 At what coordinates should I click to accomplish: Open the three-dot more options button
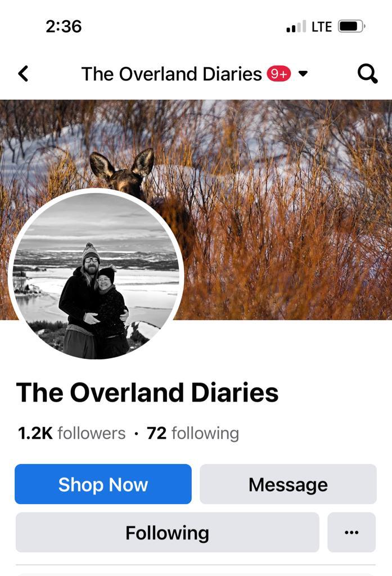(x=352, y=532)
